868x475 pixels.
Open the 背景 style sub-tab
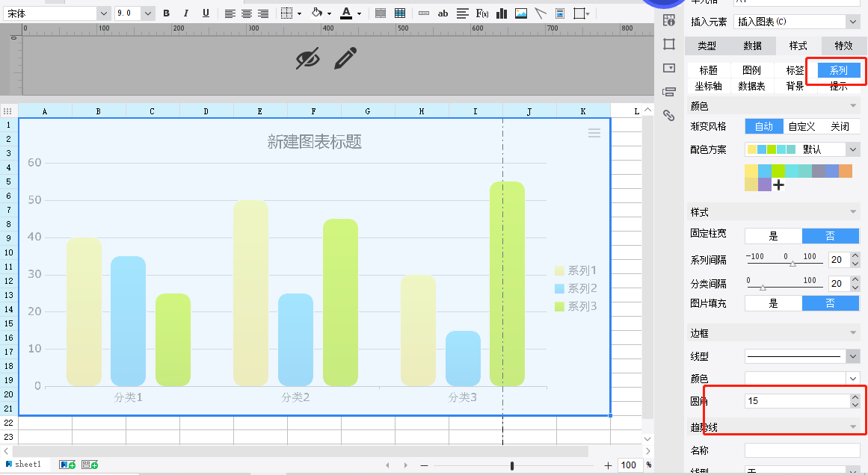(795, 87)
